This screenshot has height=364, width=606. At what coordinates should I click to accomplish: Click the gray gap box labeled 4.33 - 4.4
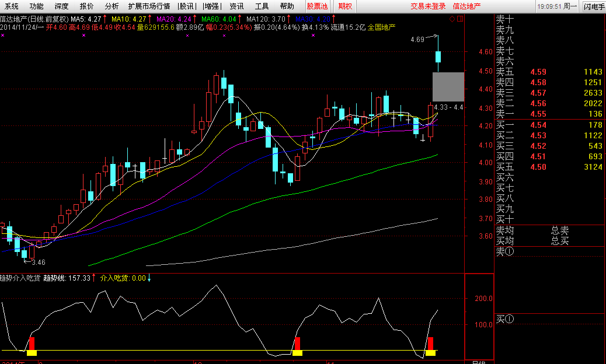[448, 87]
